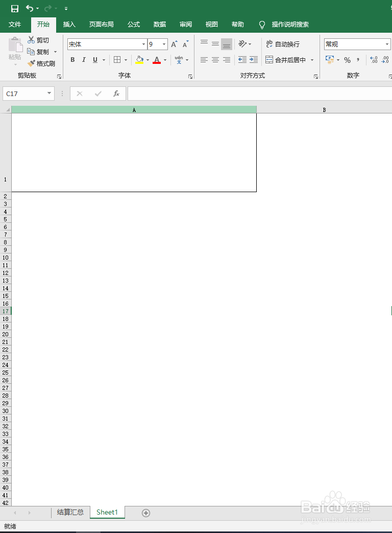The height and width of the screenshot is (533, 392).
Task: Toggle italic formatting
Action: tap(84, 60)
